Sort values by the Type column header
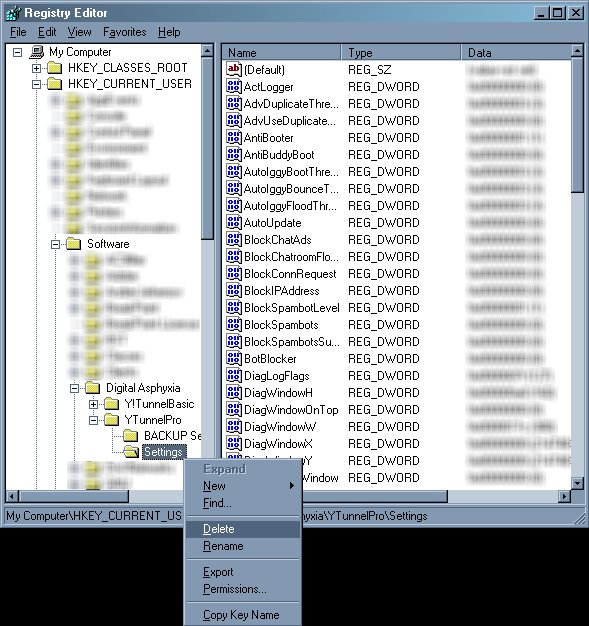Screen dimensions: 589x626 pos(401,53)
